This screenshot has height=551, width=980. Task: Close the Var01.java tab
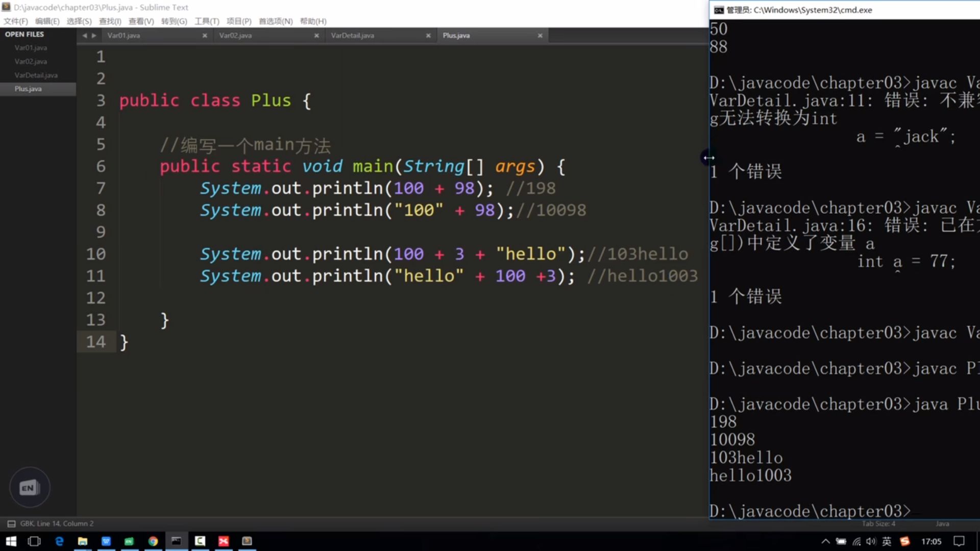pyautogui.click(x=205, y=36)
